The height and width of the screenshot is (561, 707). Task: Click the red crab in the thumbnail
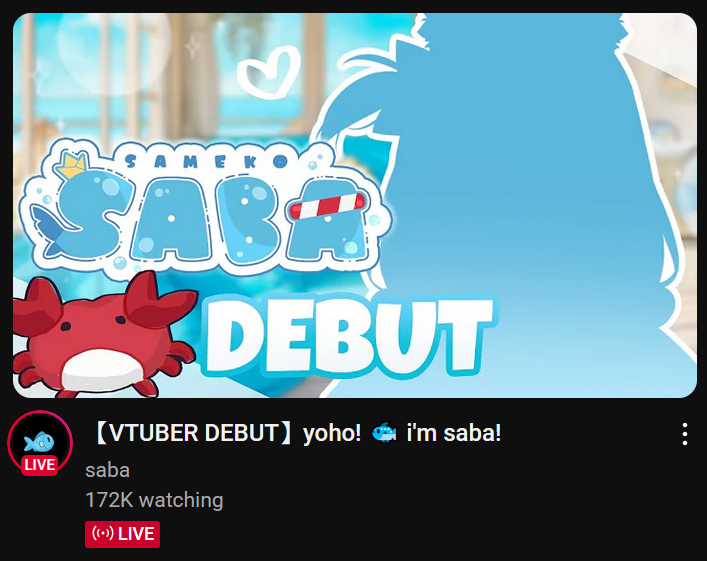(101, 335)
